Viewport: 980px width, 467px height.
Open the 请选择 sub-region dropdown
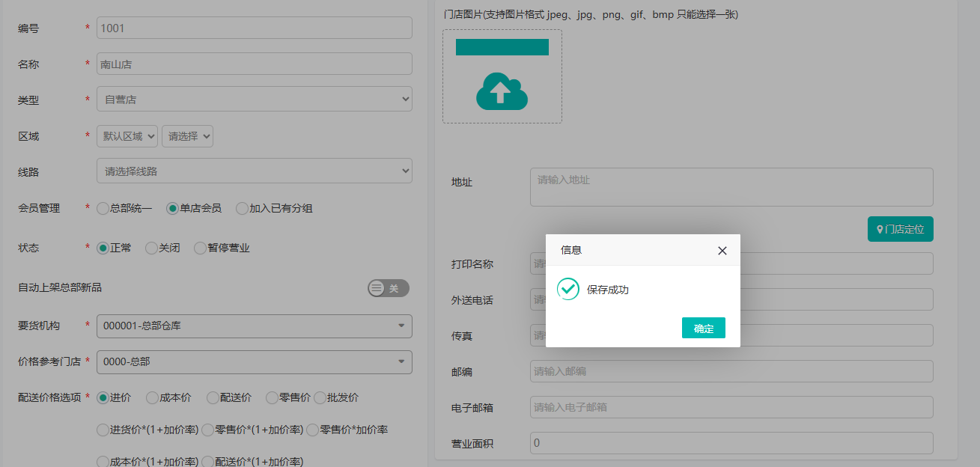tap(188, 136)
